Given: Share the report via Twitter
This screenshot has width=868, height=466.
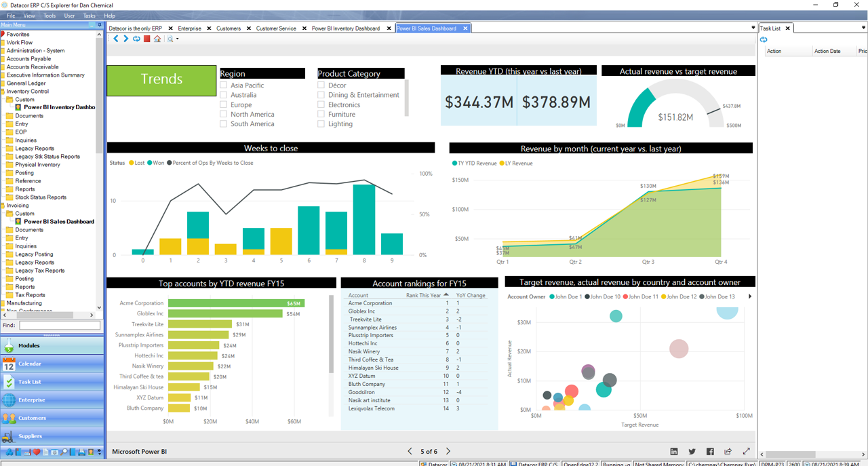Looking at the screenshot, I should point(692,451).
